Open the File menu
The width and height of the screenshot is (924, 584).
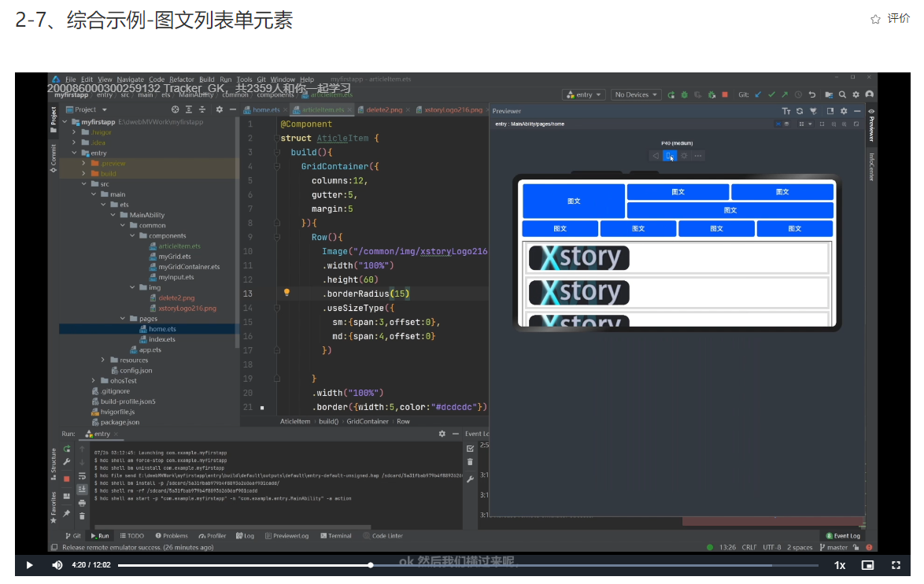71,79
